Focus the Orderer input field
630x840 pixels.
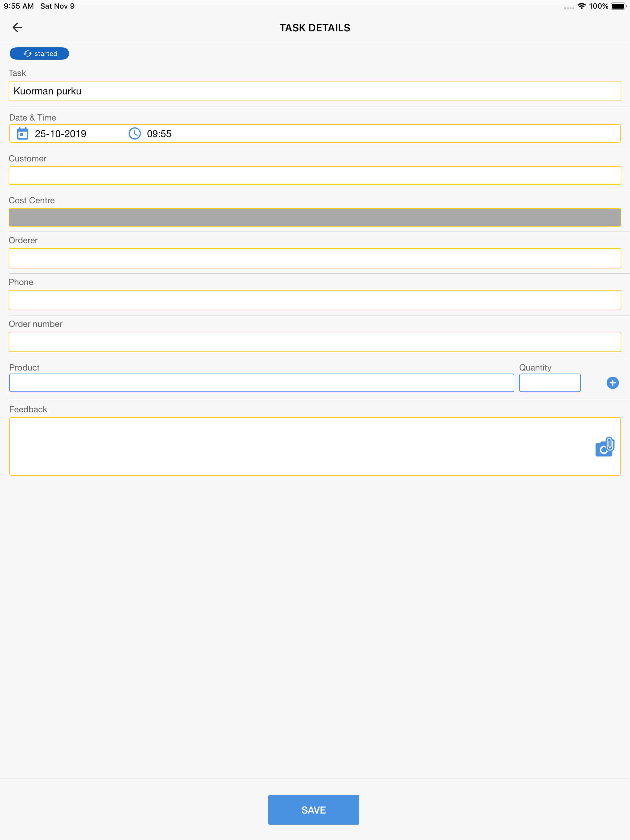tap(315, 258)
